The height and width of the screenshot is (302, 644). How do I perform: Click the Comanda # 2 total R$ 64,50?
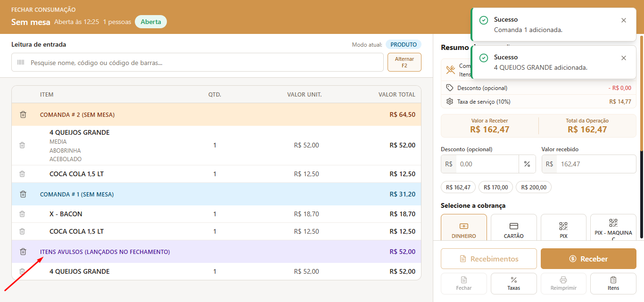pyautogui.click(x=403, y=114)
